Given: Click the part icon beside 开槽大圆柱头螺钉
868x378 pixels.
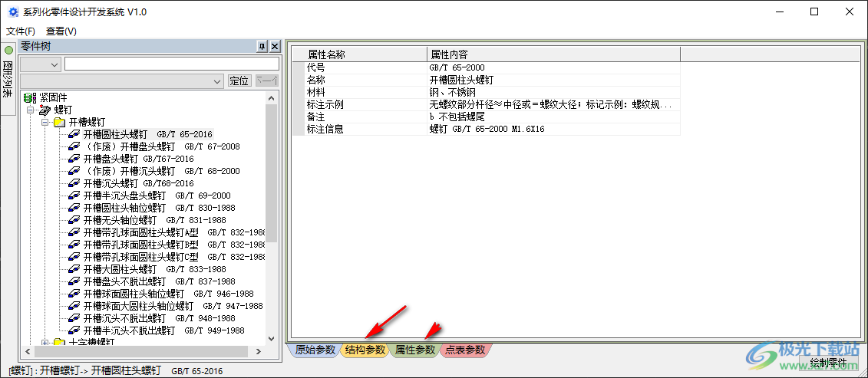Looking at the screenshot, I should click(74, 269).
